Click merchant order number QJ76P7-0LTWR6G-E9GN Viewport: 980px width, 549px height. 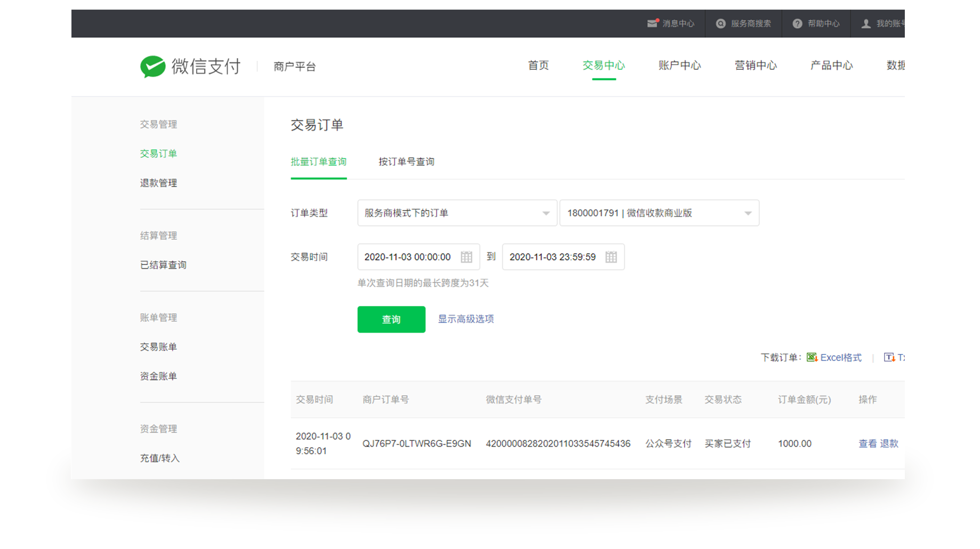[x=417, y=443]
